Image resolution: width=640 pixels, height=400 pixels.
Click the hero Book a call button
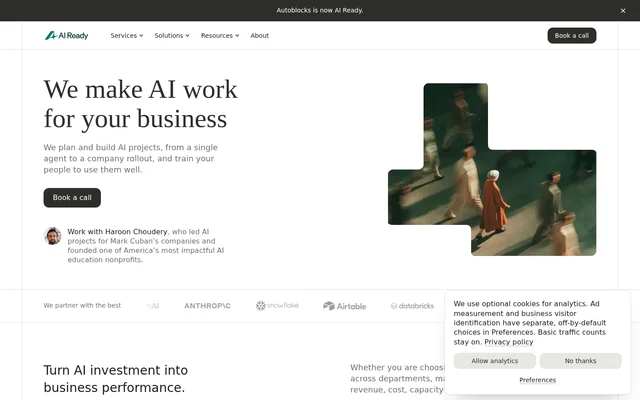[72, 198]
